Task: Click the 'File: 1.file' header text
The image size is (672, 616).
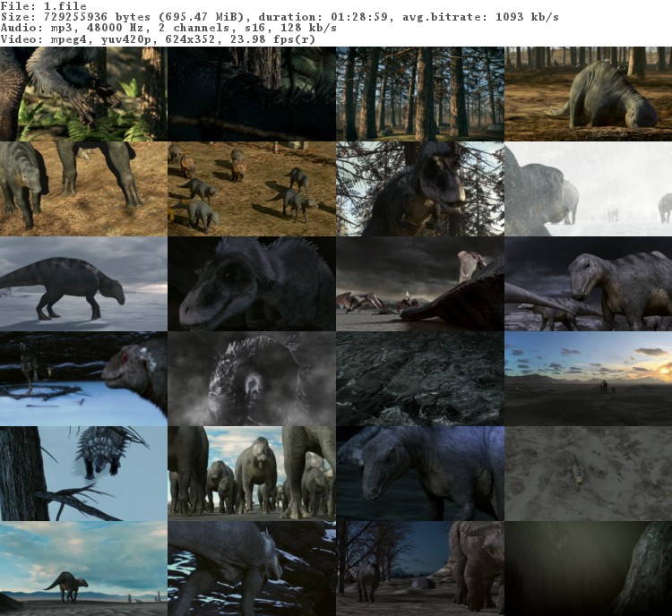Action: [x=44, y=6]
